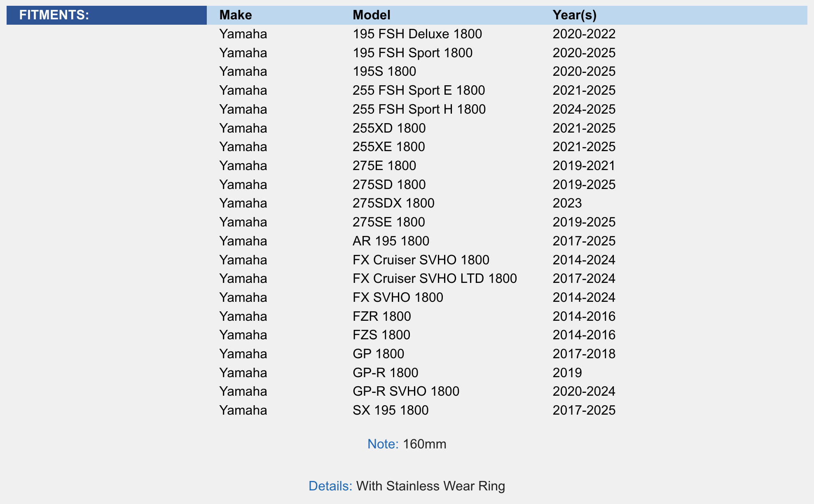This screenshot has width=814, height=504.
Task: Select the 195 FSH Deluxe 1800 model
Action: (x=417, y=34)
